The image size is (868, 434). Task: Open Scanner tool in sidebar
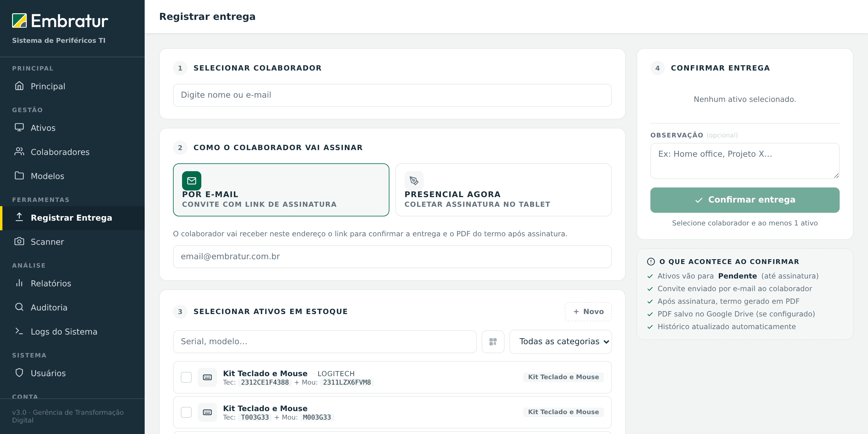tap(72, 242)
